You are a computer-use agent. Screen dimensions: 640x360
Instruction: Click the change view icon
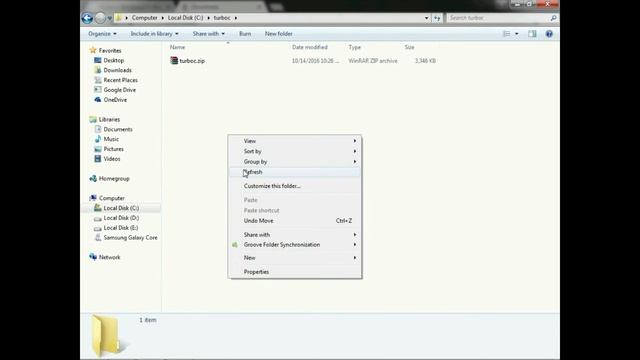507,34
